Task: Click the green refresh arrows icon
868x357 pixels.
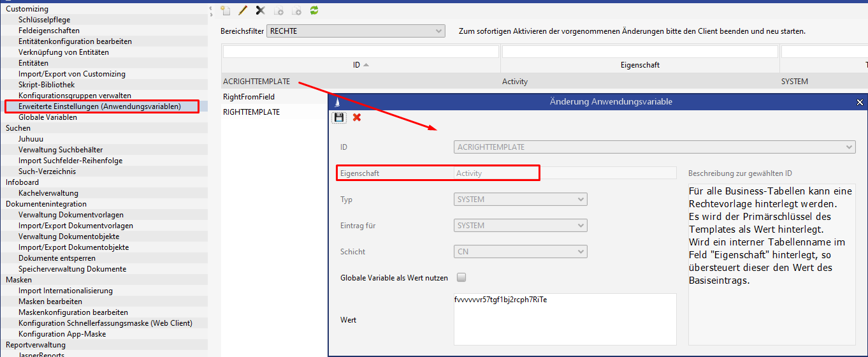Action: pyautogui.click(x=314, y=10)
